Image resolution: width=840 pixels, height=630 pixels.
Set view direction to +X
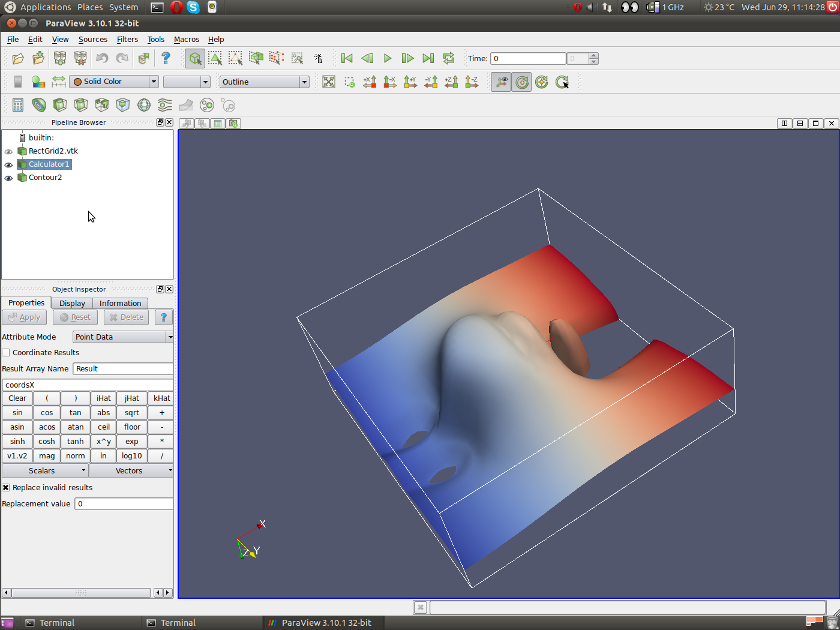pyautogui.click(x=370, y=82)
